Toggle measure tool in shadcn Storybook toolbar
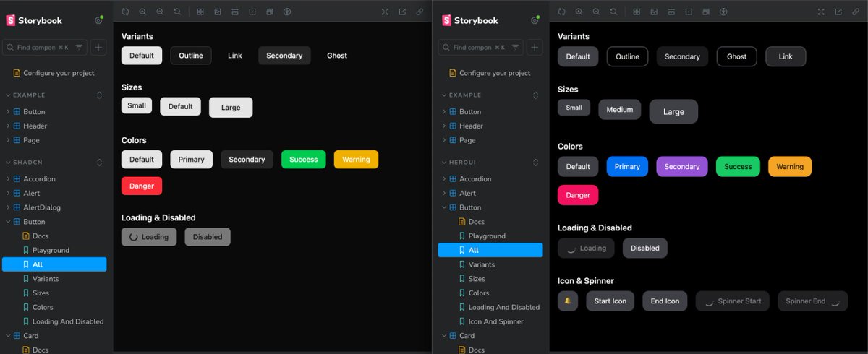The height and width of the screenshot is (354, 868). [235, 12]
